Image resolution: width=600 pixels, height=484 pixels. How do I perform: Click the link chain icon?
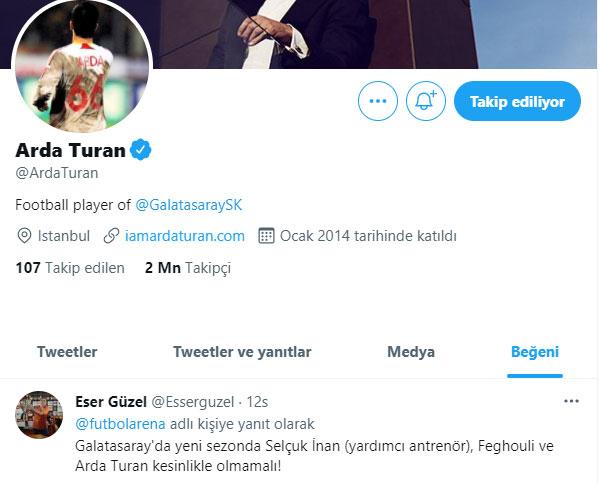coord(111,236)
